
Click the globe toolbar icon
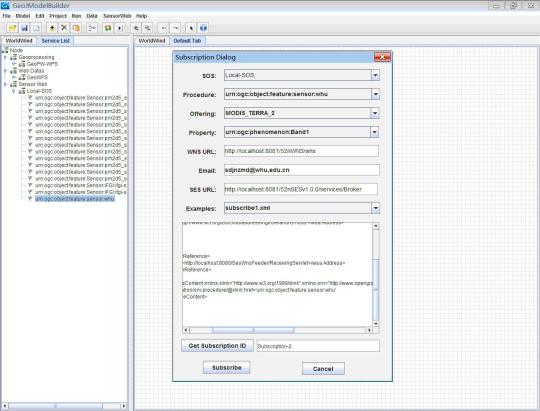tap(204, 28)
